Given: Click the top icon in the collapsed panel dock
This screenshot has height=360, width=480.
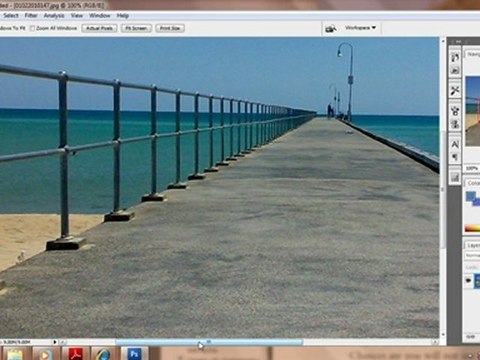Looking at the screenshot, I should [455, 57].
